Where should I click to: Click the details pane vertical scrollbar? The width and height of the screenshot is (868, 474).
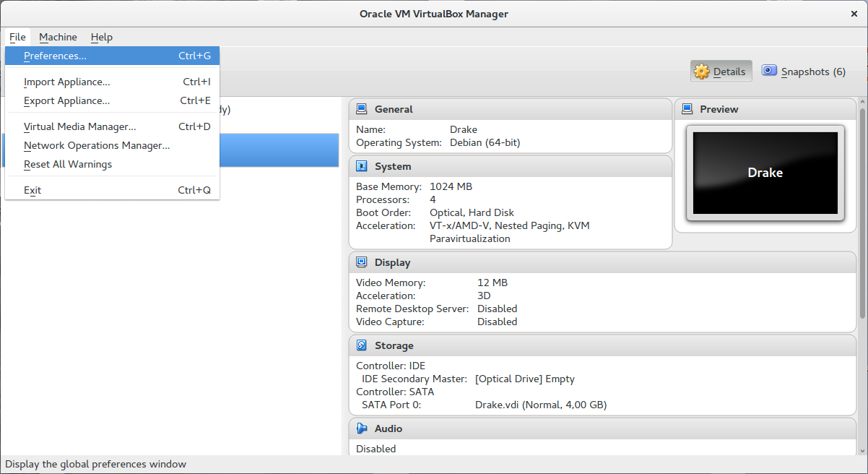[x=862, y=213]
